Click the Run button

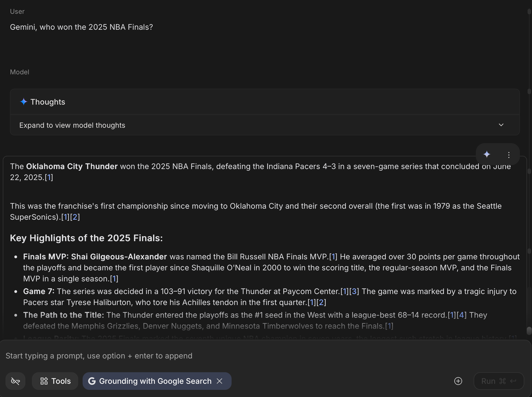(x=499, y=381)
